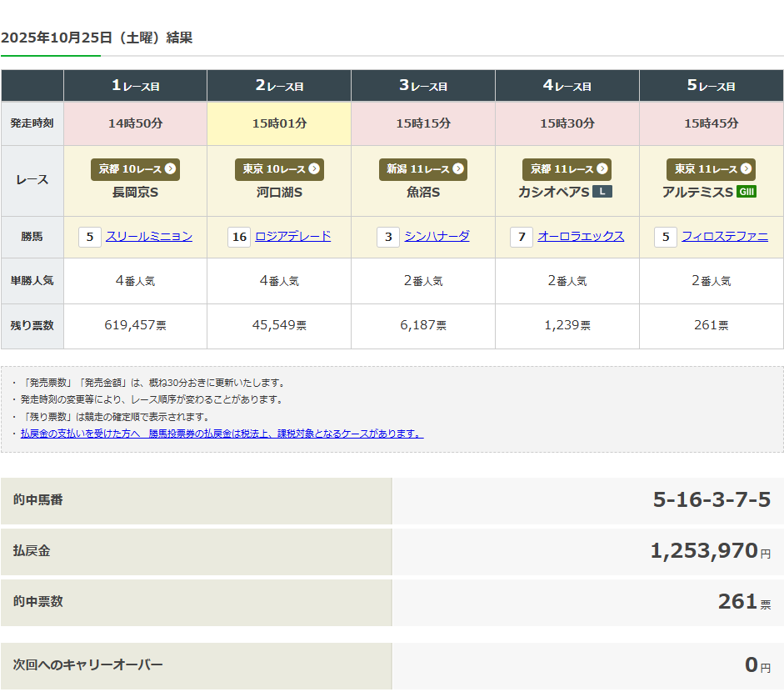The image size is (784, 692).
Task: Select the フィロステファニ winner link
Action: tap(725, 237)
